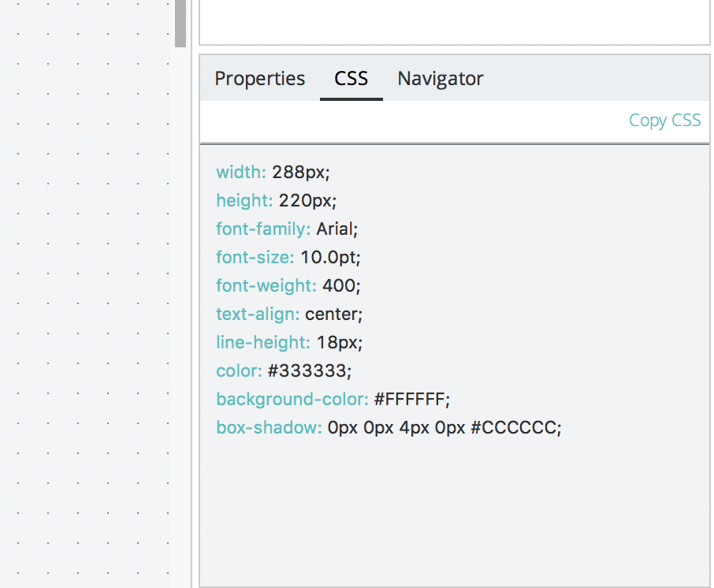714x588 pixels.
Task: Click the #FFFFFF background-color value
Action: click(411, 400)
